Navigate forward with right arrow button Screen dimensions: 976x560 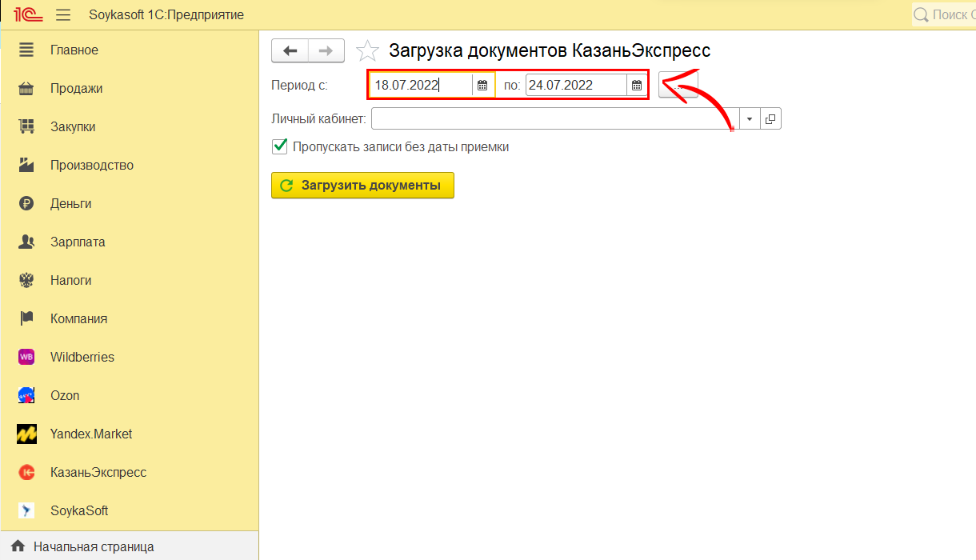pos(326,50)
